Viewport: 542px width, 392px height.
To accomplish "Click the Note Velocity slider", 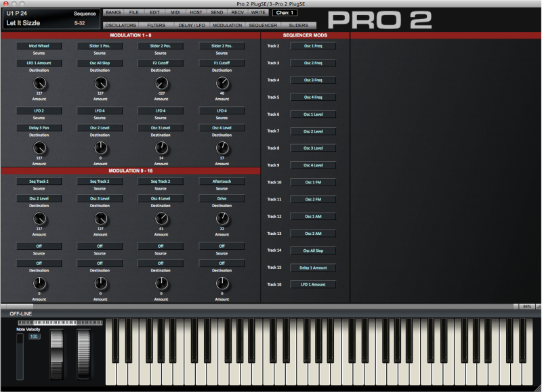I will pyautogui.click(x=20, y=356).
